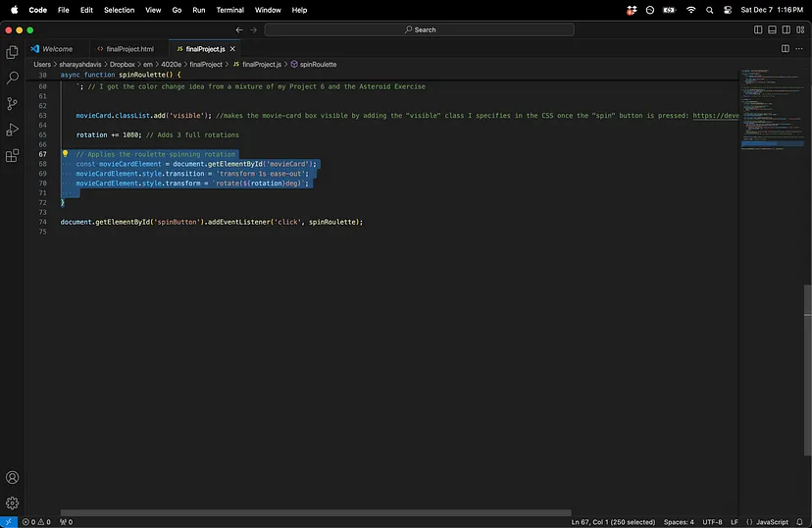Open the Search view in activity bar
This screenshot has height=528, width=812.
point(13,78)
